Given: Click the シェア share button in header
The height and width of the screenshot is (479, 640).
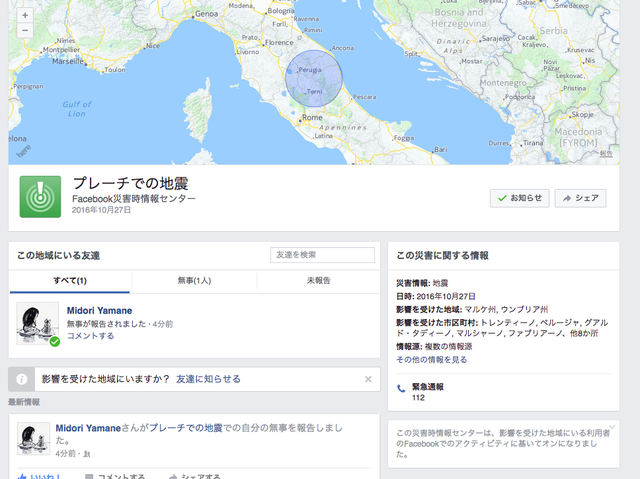Looking at the screenshot, I should (580, 198).
